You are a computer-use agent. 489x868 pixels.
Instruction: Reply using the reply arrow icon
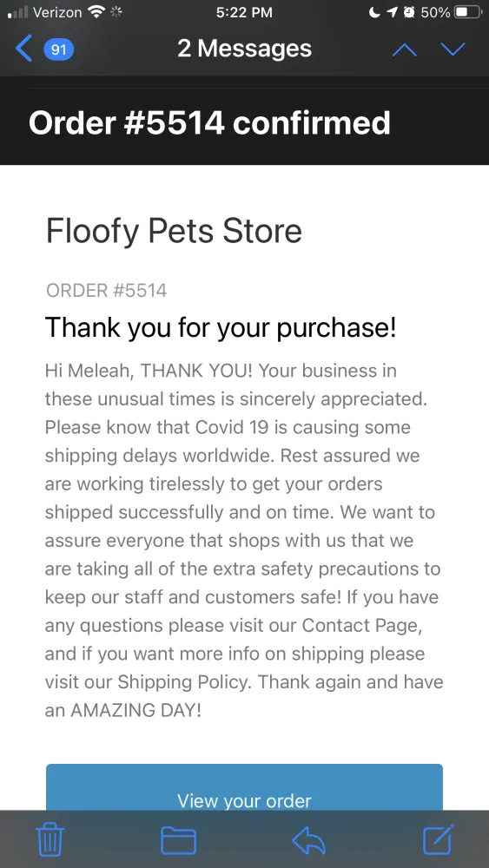[308, 840]
